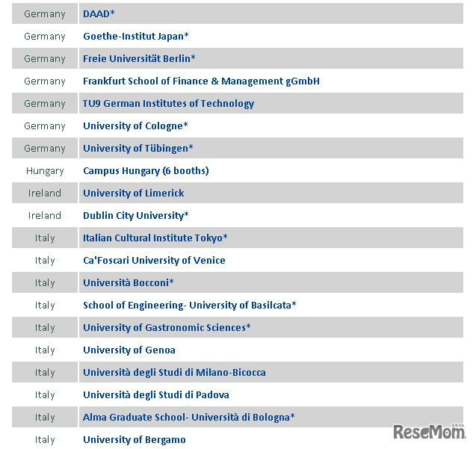
Task: Open TU9 German Institutes of Technology
Action: coord(168,103)
